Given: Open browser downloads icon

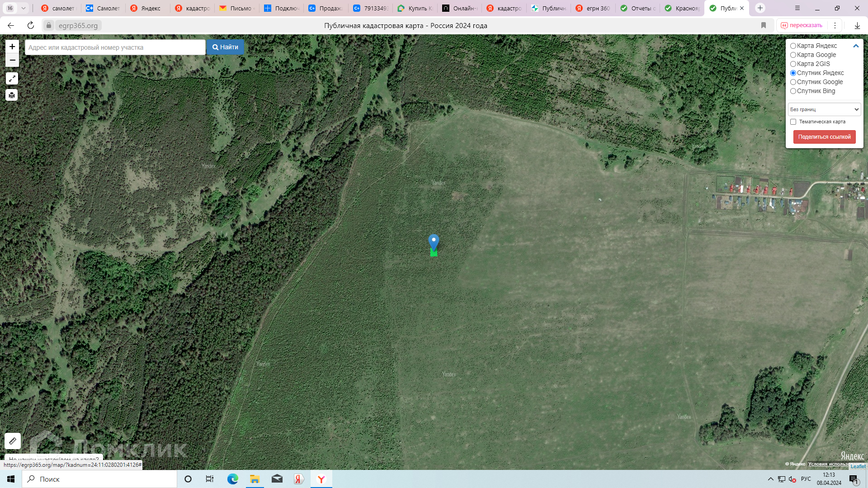Looking at the screenshot, I should click(x=857, y=25).
